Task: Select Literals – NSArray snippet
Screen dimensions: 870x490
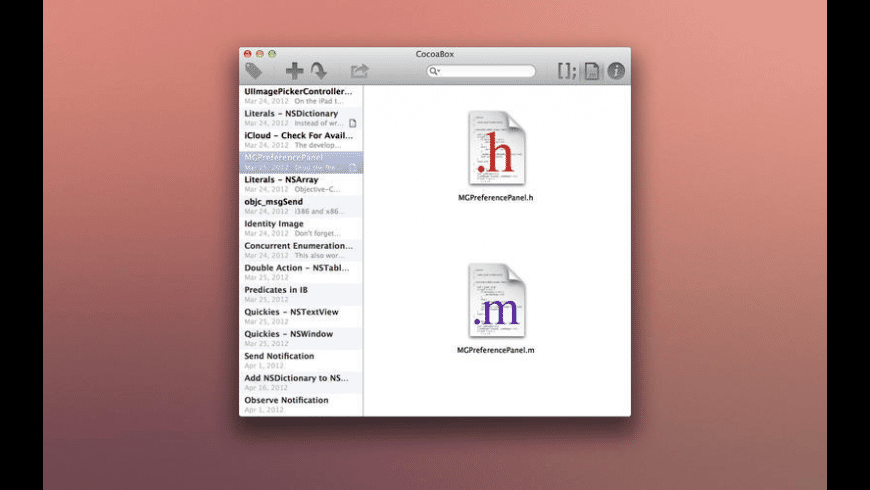Action: coord(301,184)
